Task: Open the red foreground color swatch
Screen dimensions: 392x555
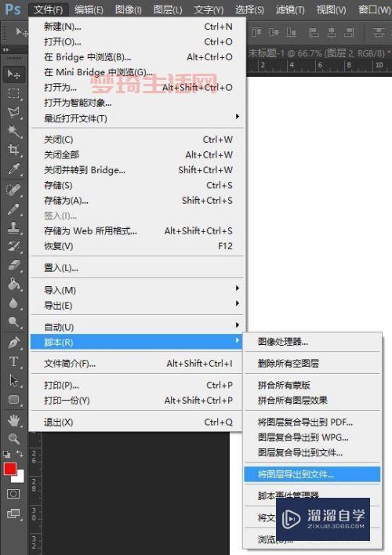Action: point(9,469)
